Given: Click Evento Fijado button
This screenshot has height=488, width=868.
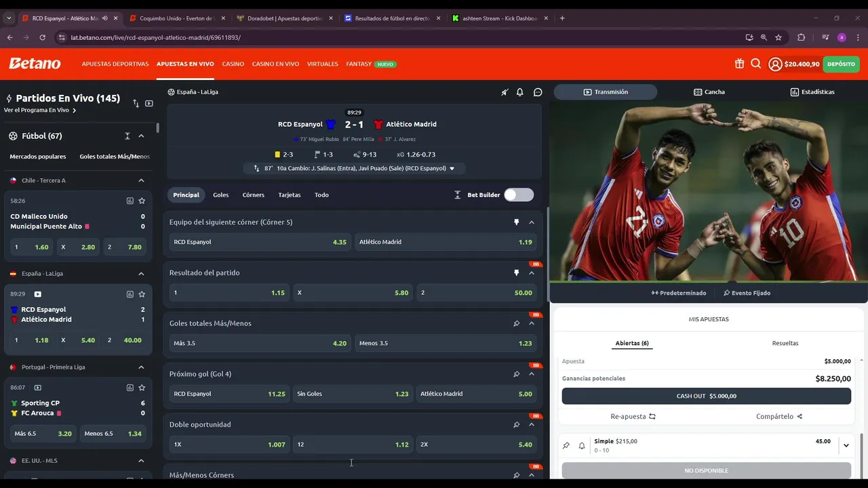Looking at the screenshot, I should tap(747, 293).
